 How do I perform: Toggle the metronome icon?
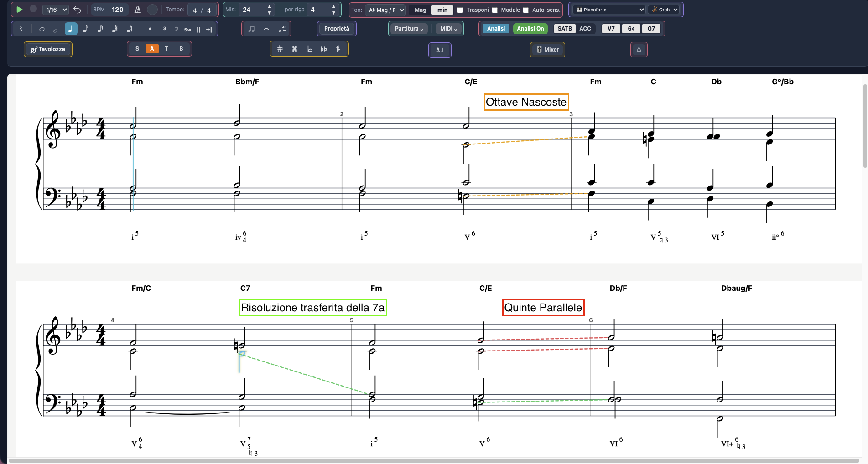click(x=138, y=10)
